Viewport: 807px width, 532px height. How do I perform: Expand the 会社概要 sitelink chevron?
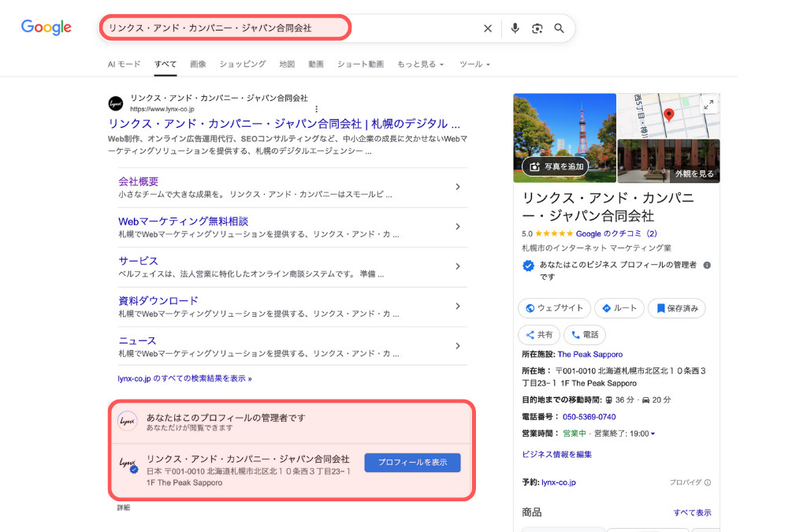[458, 187]
